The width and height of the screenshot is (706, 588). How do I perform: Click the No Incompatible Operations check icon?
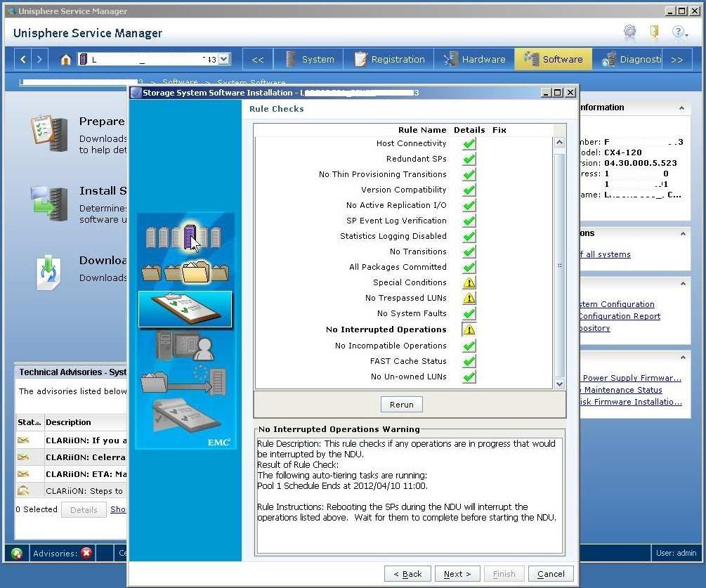coord(469,346)
